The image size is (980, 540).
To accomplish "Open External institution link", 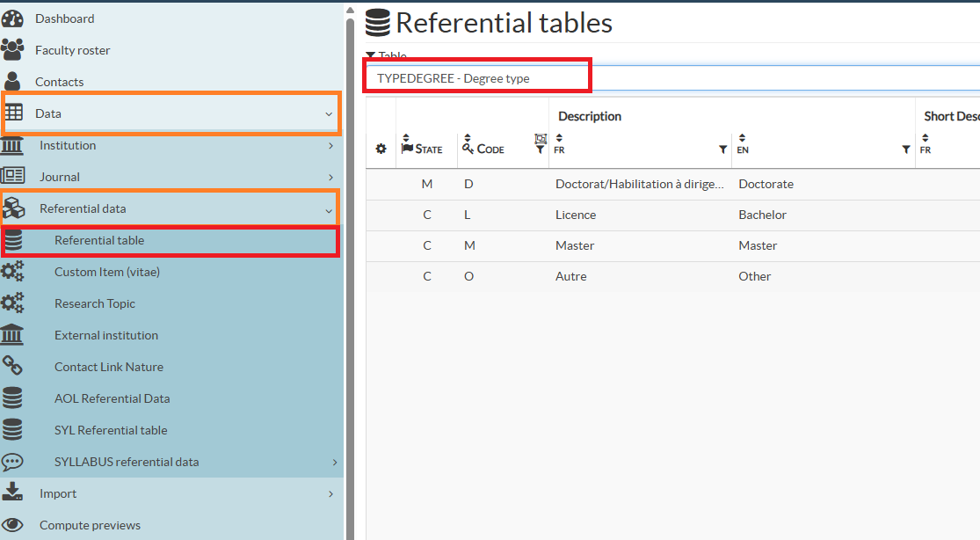I will (x=106, y=335).
